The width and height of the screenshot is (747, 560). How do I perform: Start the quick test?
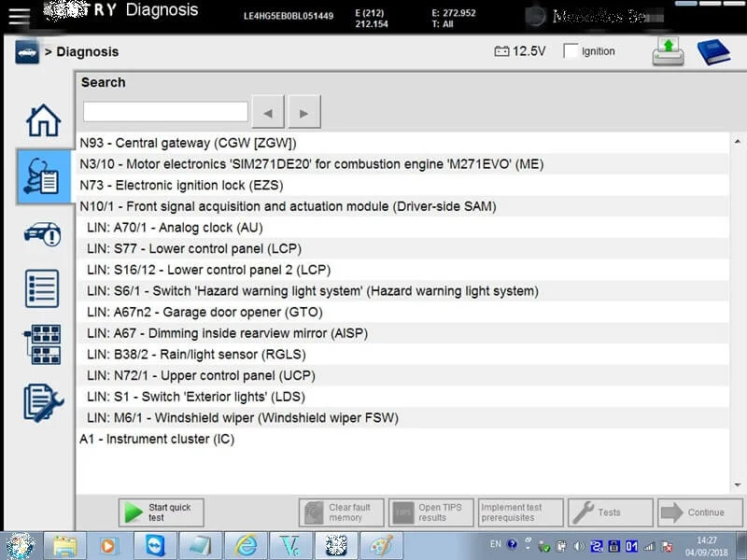pyautogui.click(x=161, y=512)
